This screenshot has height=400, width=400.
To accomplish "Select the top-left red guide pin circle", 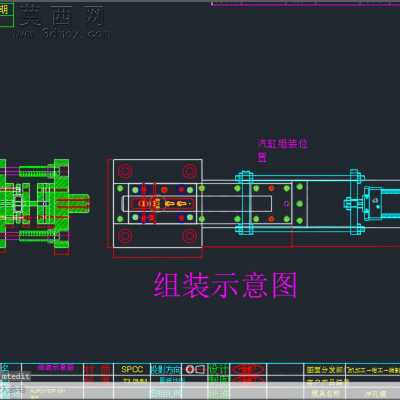I will coord(125,171).
